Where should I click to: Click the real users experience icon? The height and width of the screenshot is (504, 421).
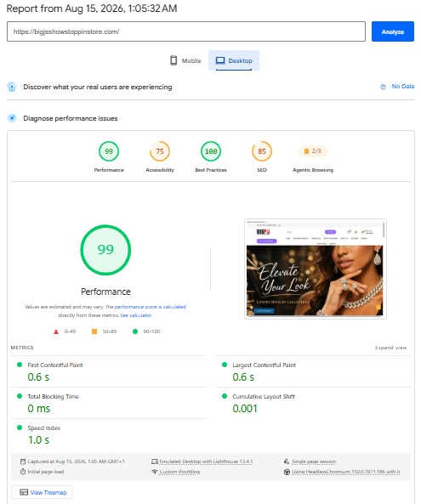coord(12,87)
